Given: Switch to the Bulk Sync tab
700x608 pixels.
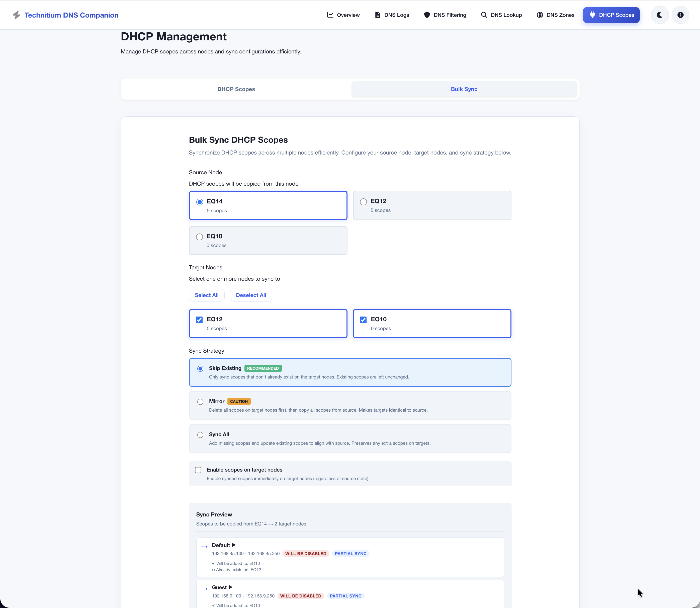Looking at the screenshot, I should point(464,89).
